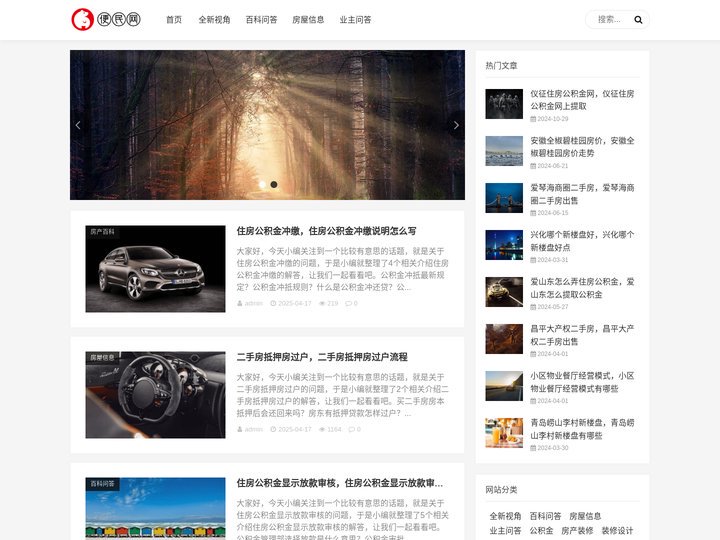
Task: Open 房屋信息 navigation item
Action: (308, 20)
